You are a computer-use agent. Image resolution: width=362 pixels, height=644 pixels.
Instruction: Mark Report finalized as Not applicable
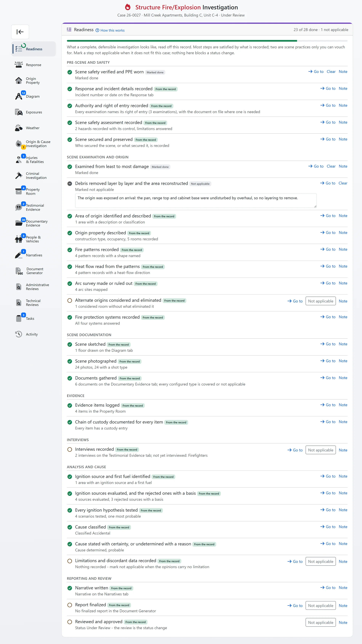coord(320,606)
